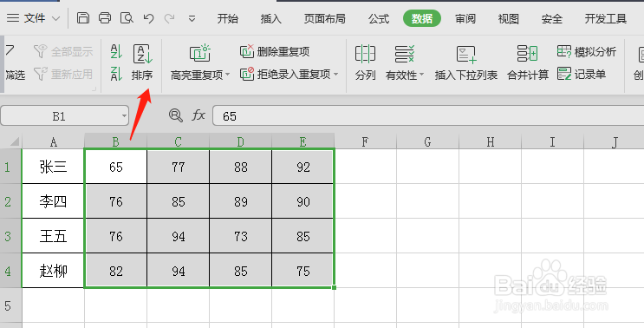Click cell with value 73
This screenshot has height=328, width=644.
click(x=241, y=236)
